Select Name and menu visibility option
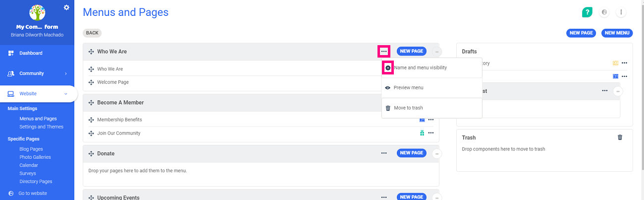The image size is (644, 200). click(x=420, y=67)
